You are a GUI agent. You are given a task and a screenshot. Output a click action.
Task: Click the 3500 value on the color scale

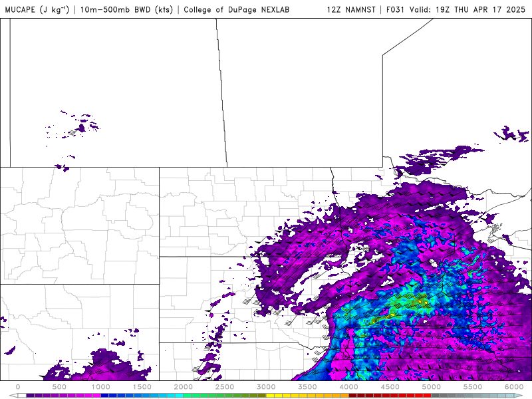point(307,387)
